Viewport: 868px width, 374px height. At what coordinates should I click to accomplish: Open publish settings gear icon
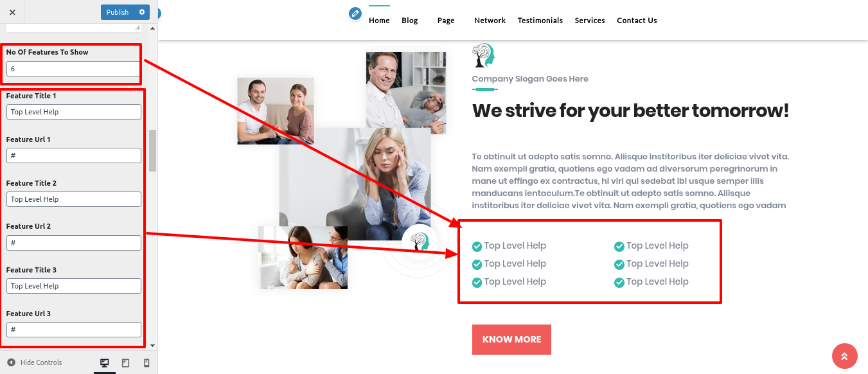click(142, 12)
